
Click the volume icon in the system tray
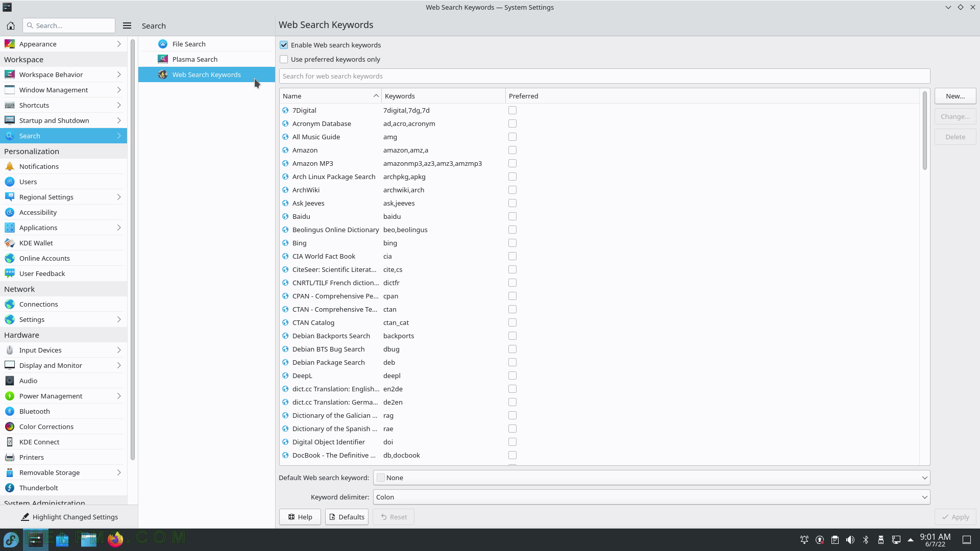pos(850,540)
